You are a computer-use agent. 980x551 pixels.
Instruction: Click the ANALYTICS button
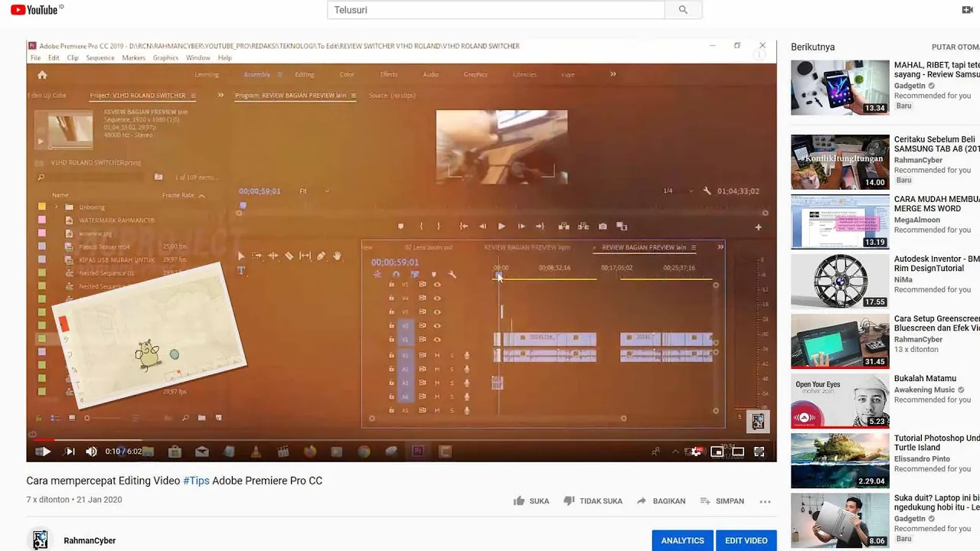click(683, 540)
